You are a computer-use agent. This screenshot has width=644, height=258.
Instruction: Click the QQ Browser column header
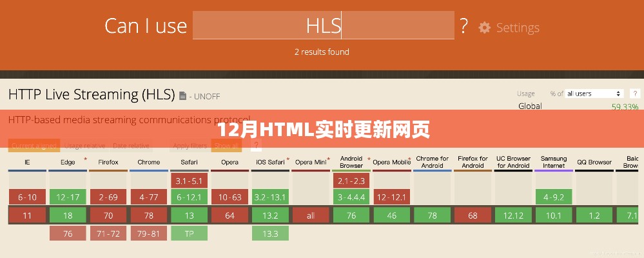coord(594,163)
